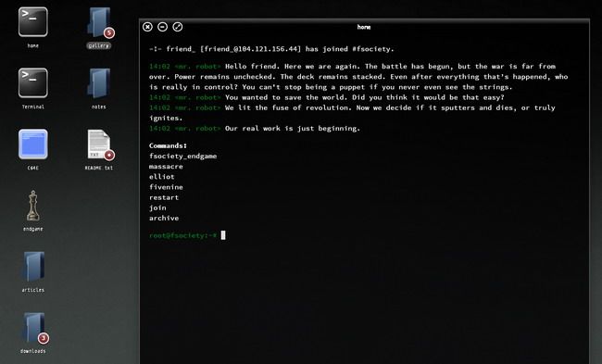Click the fivenine command
This screenshot has width=602, height=364.
point(166,187)
